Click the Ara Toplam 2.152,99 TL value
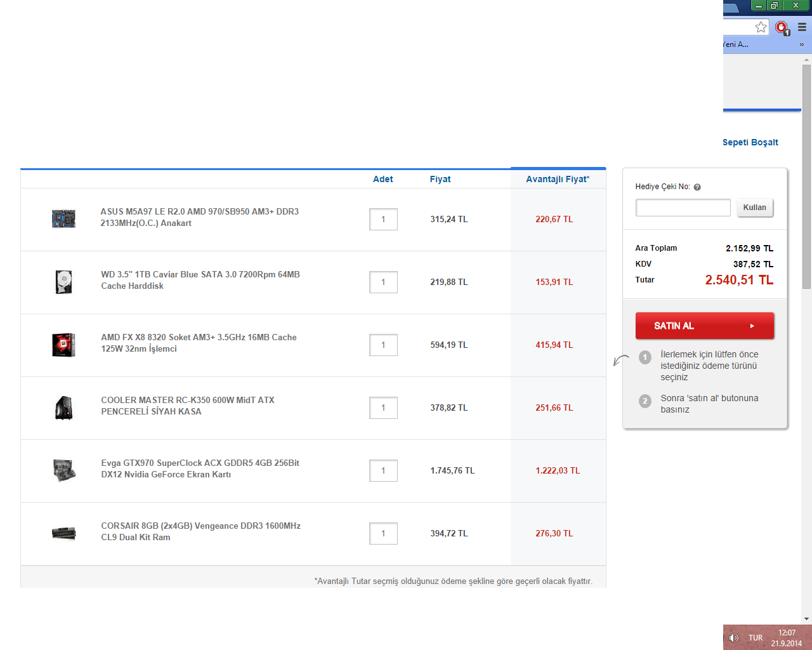The width and height of the screenshot is (812, 650). pyautogui.click(x=749, y=248)
